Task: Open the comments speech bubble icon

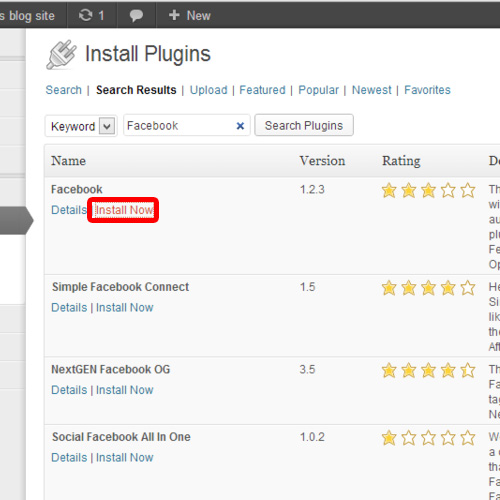Action: coord(136,16)
